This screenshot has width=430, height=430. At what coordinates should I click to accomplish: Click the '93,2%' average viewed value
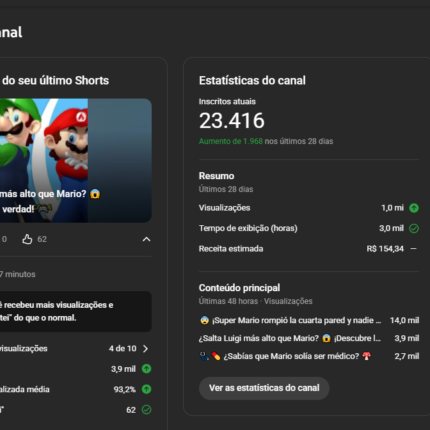pyautogui.click(x=125, y=389)
